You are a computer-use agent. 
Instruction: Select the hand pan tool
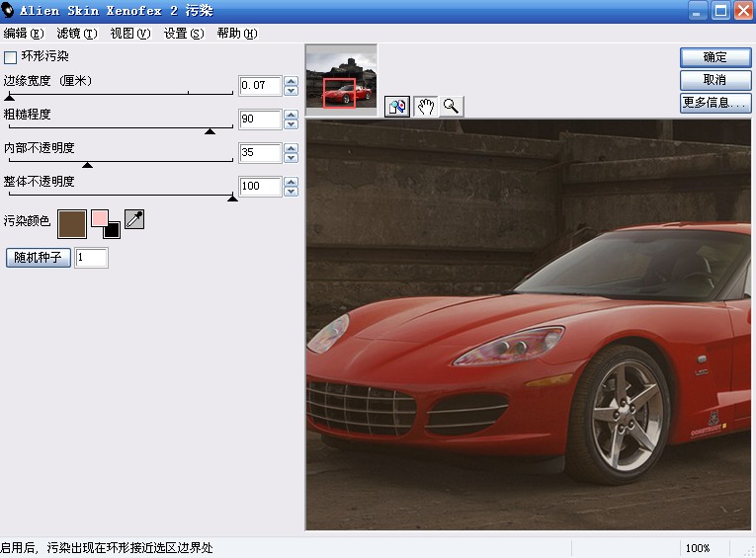425,107
